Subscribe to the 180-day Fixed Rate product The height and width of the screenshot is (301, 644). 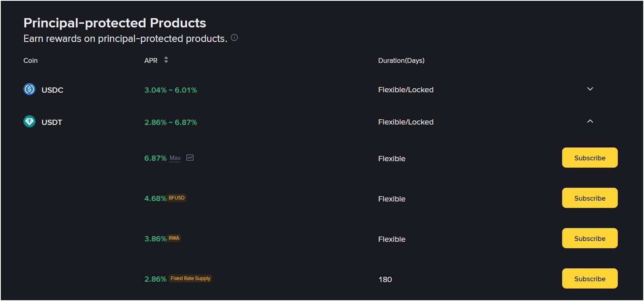pos(590,278)
